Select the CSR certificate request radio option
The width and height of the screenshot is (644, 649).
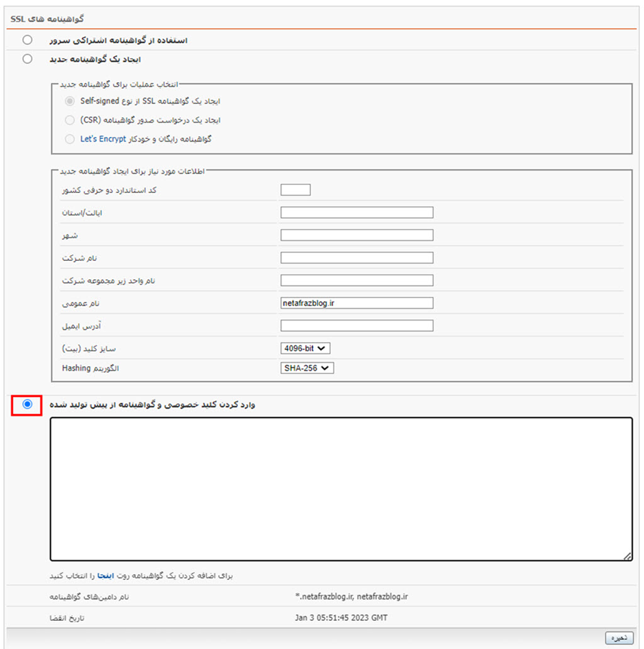point(70,120)
